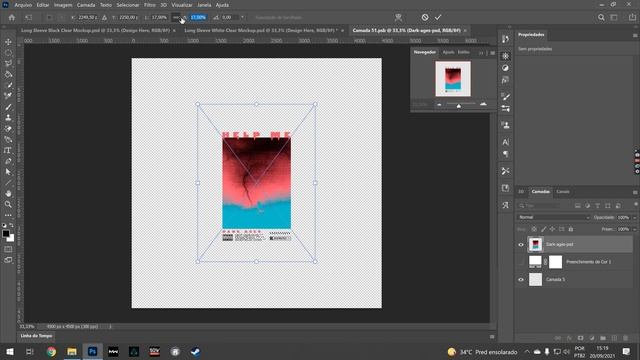Open the Character panel icon in dock
Viewport: 640px width, 360px height.
tap(505, 142)
